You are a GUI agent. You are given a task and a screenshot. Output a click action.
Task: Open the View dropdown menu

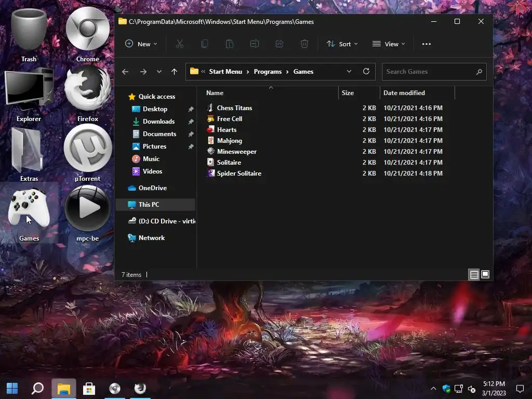[x=389, y=44]
